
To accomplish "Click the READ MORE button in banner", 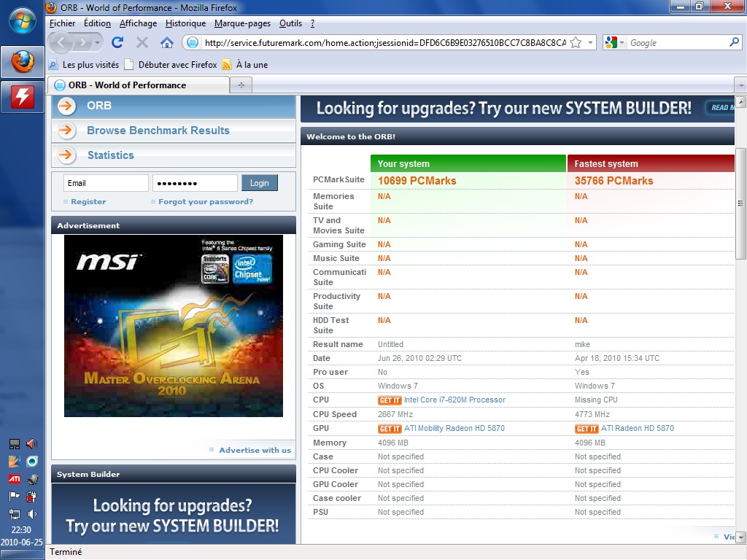I will coord(721,108).
